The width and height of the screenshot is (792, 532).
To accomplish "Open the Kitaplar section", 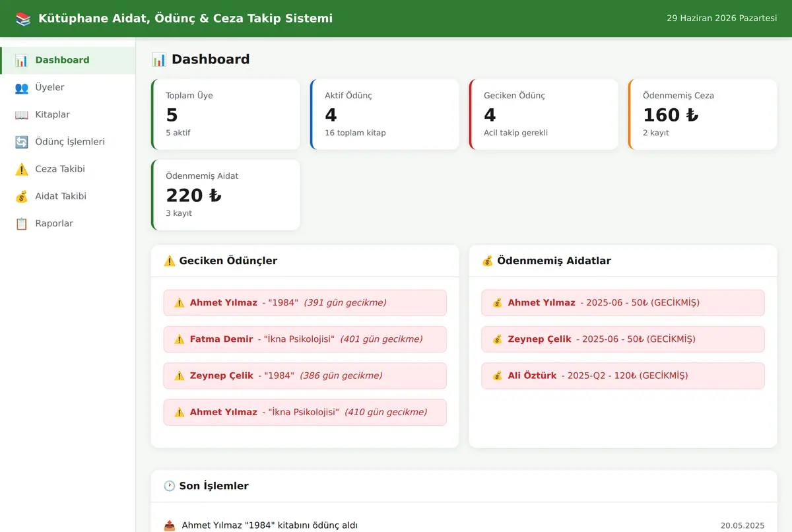I will [68, 115].
